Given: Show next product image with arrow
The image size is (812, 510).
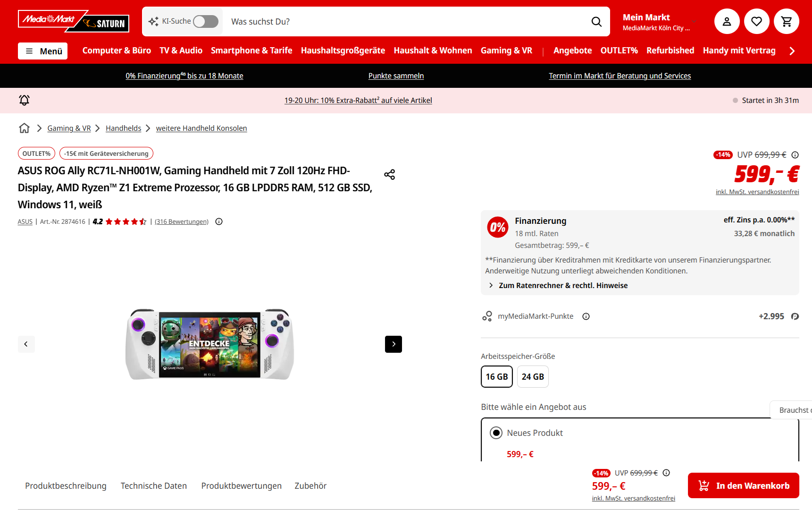Looking at the screenshot, I should (393, 344).
